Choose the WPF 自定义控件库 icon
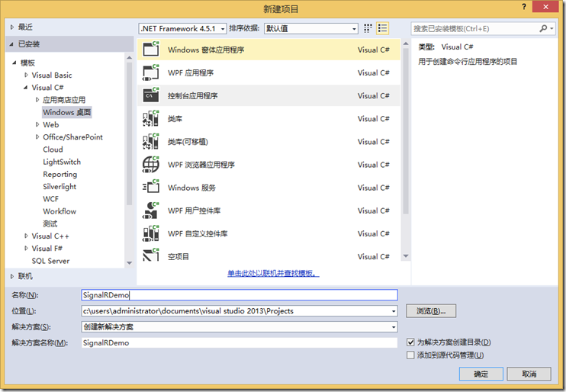The width and height of the screenshot is (566, 392). click(x=151, y=233)
